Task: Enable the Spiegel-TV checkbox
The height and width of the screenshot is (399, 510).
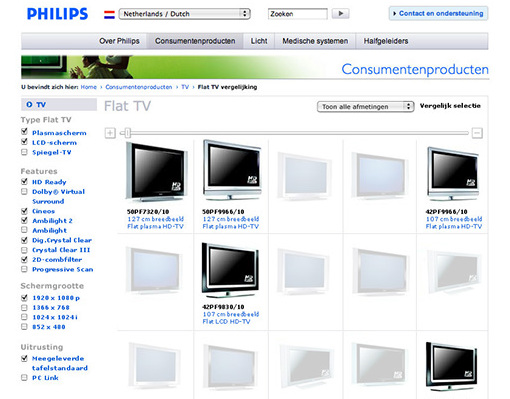Action: (24, 152)
